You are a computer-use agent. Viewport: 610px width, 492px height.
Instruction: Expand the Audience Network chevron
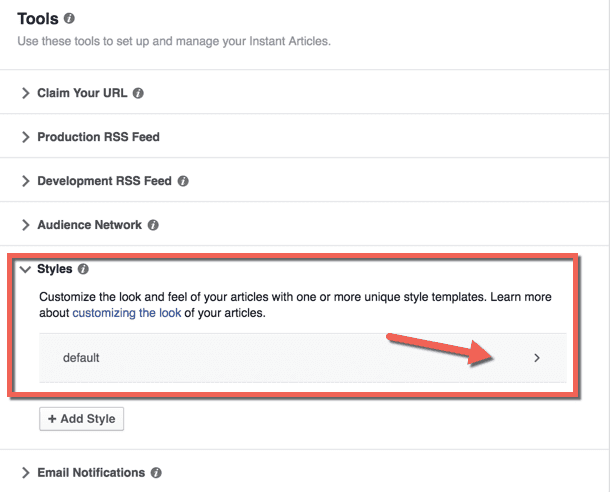[26, 225]
